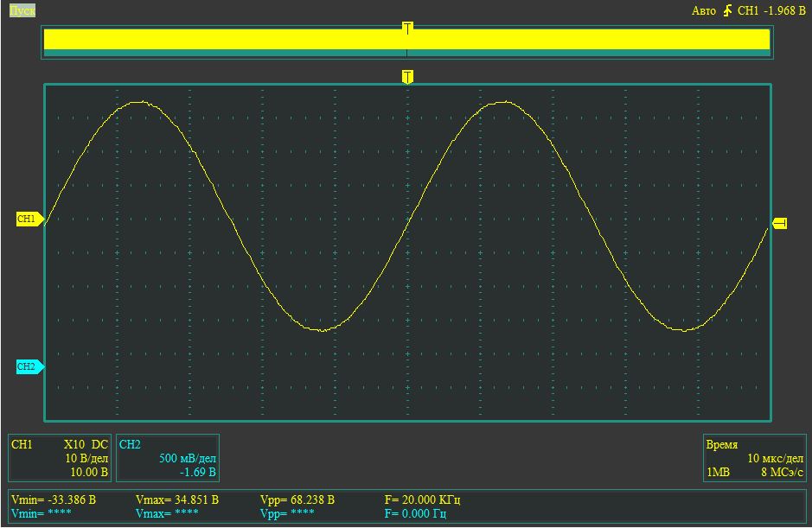This screenshot has height=528, width=812.
Task: Click the Vmin= -33.386 В measurement
Action: pyautogui.click(x=54, y=500)
